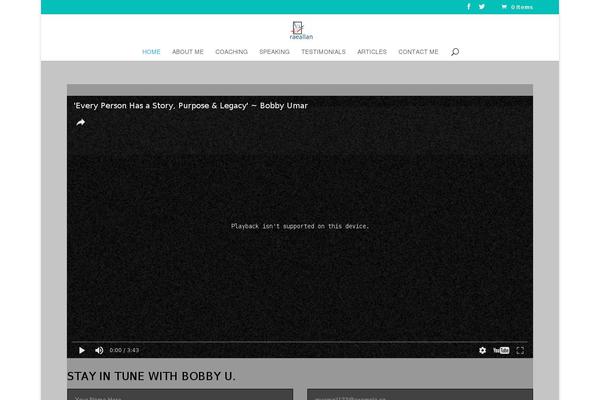The image size is (600, 400).
Task: Open the Coaching menu item
Action: tap(232, 52)
